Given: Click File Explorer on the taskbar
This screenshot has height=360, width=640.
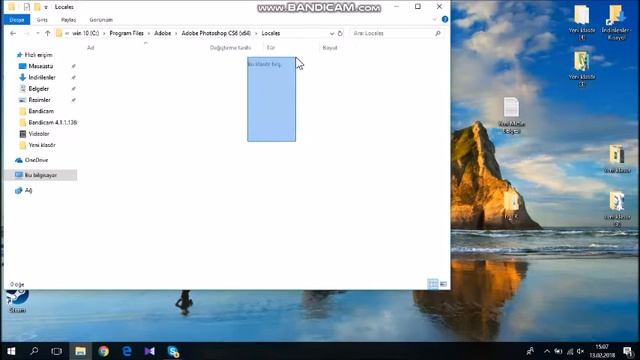Looking at the screenshot, I should point(80,351).
